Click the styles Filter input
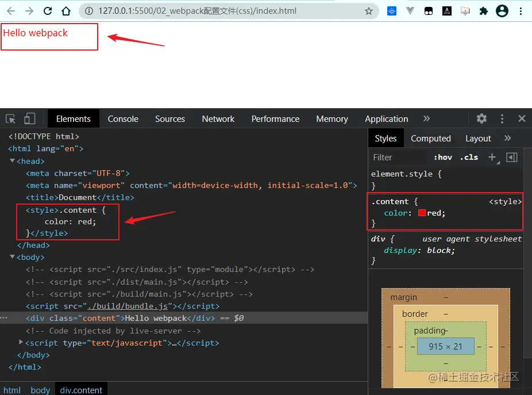Image resolution: width=532 pixels, height=395 pixels. 399,158
